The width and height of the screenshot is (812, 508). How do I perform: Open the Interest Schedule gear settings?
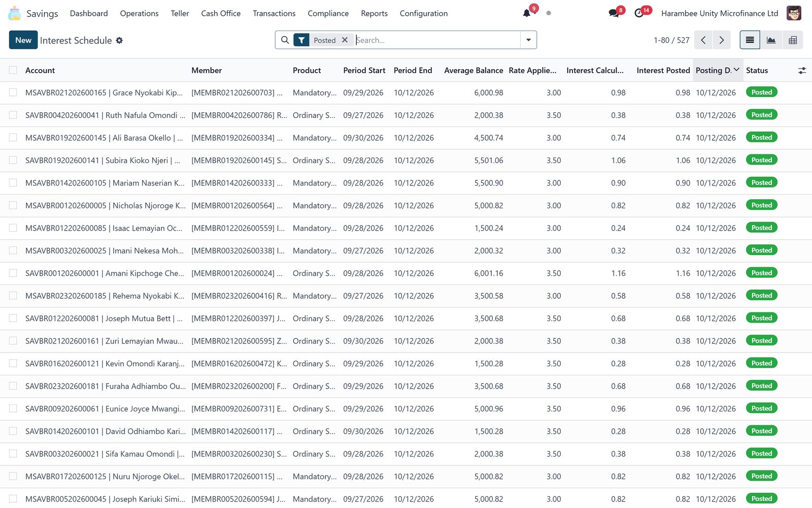click(x=119, y=40)
